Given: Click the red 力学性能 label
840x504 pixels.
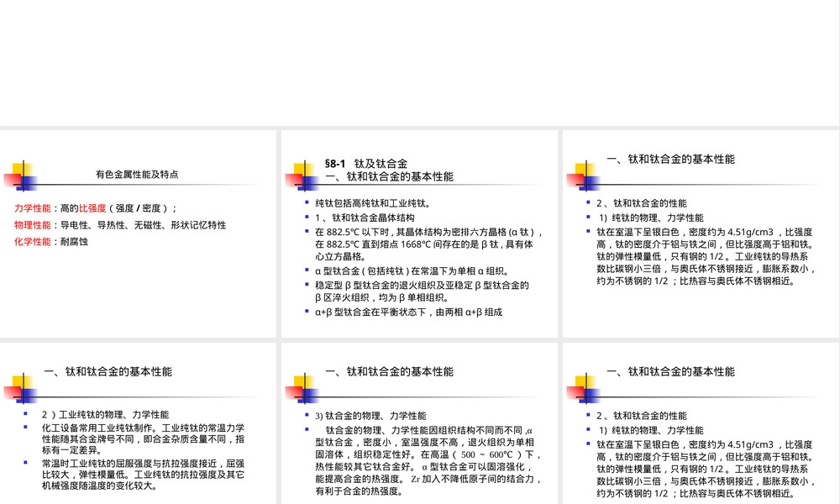Looking at the screenshot, I should (x=33, y=208).
